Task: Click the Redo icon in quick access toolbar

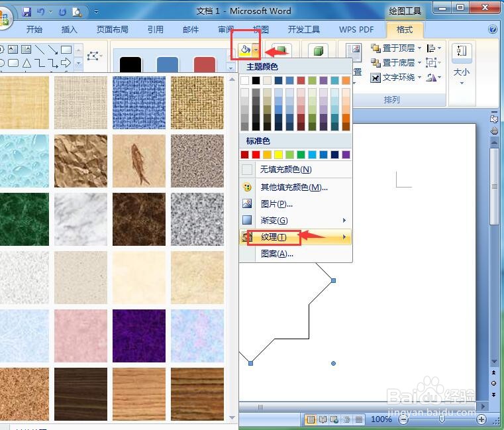Action: [62, 12]
